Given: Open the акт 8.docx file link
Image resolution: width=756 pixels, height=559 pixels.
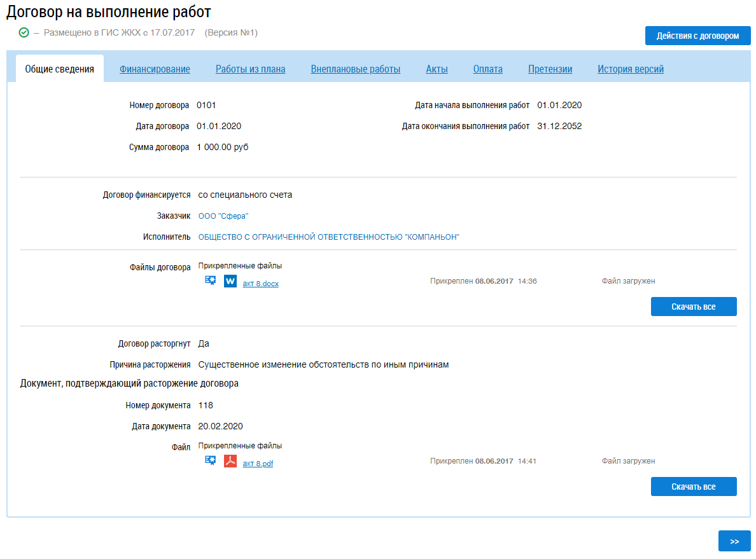Looking at the screenshot, I should (x=260, y=284).
